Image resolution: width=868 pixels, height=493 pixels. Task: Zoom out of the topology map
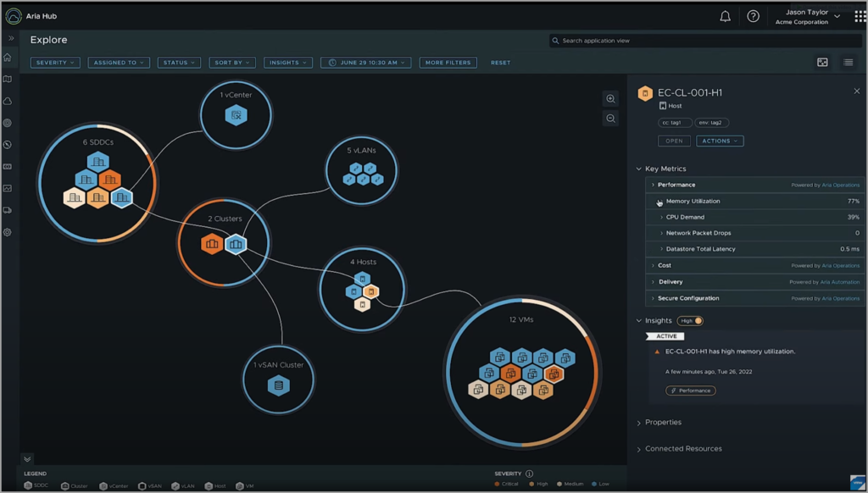pos(610,119)
